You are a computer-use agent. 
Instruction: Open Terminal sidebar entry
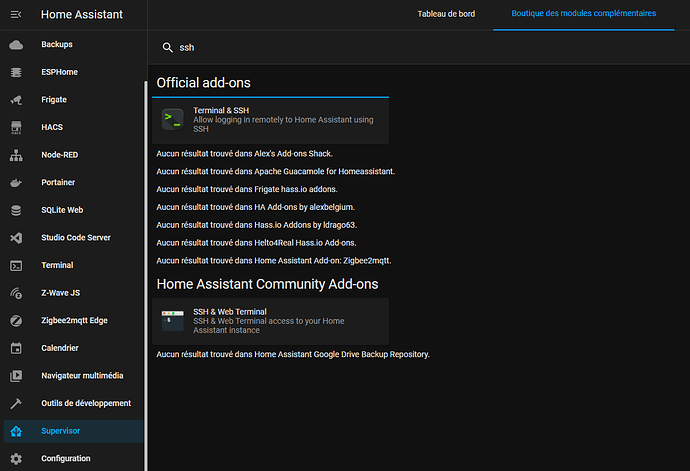click(x=73, y=265)
